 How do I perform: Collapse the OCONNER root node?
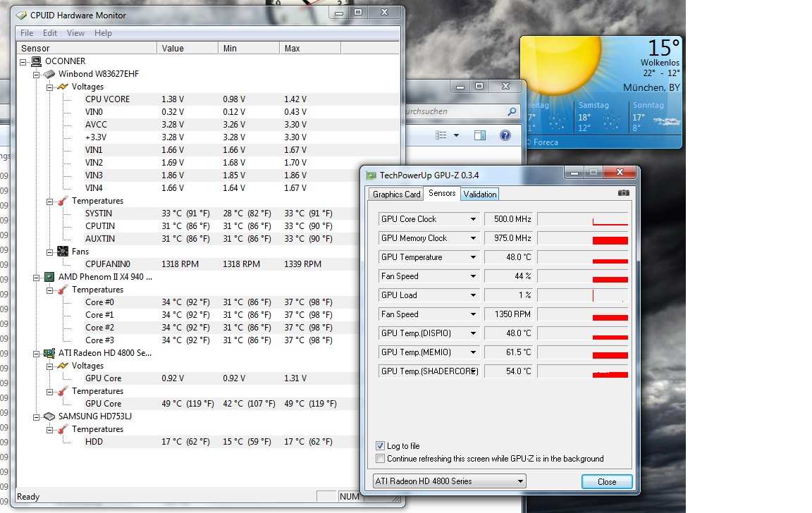[23, 62]
